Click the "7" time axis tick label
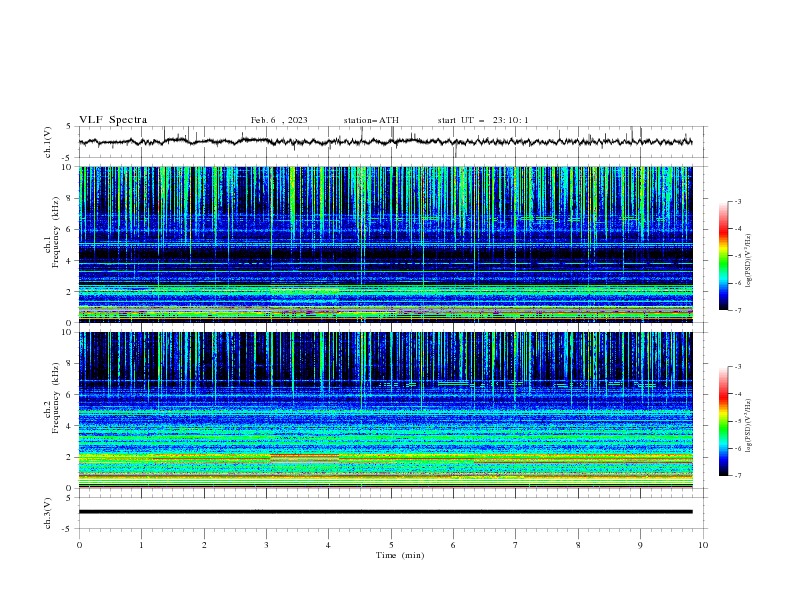The image size is (792, 612). [x=516, y=545]
